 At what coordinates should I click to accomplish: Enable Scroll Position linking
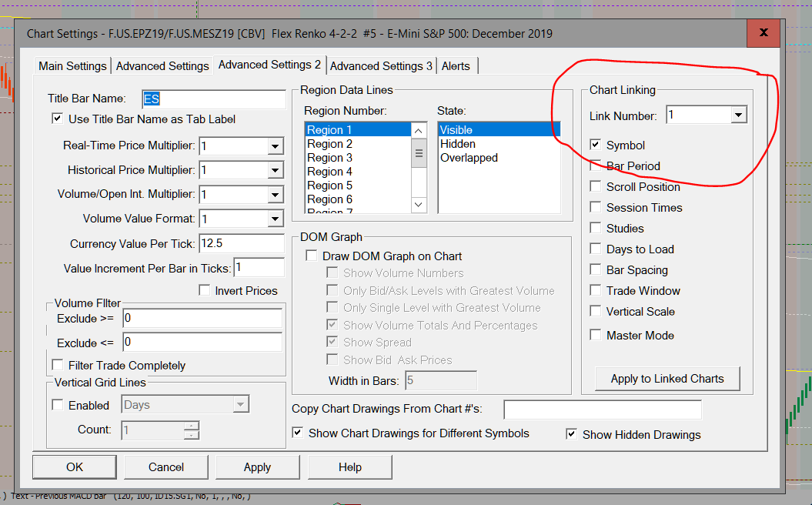tap(596, 186)
